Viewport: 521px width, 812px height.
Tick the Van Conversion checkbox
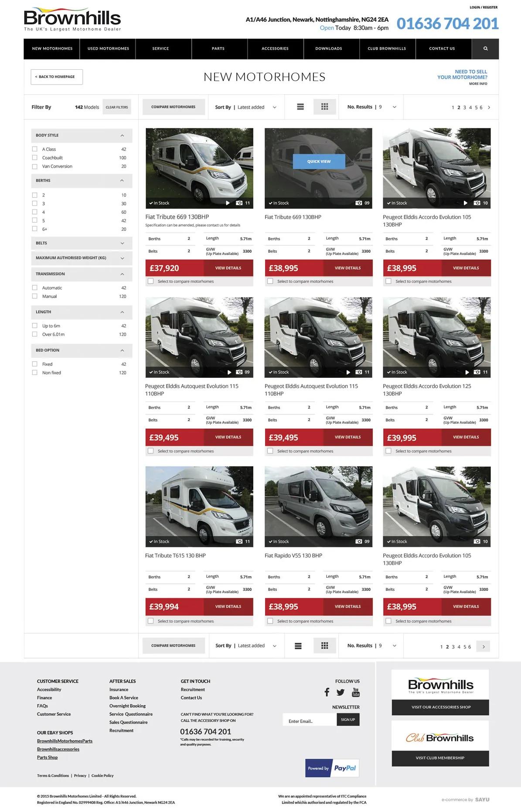click(x=34, y=166)
